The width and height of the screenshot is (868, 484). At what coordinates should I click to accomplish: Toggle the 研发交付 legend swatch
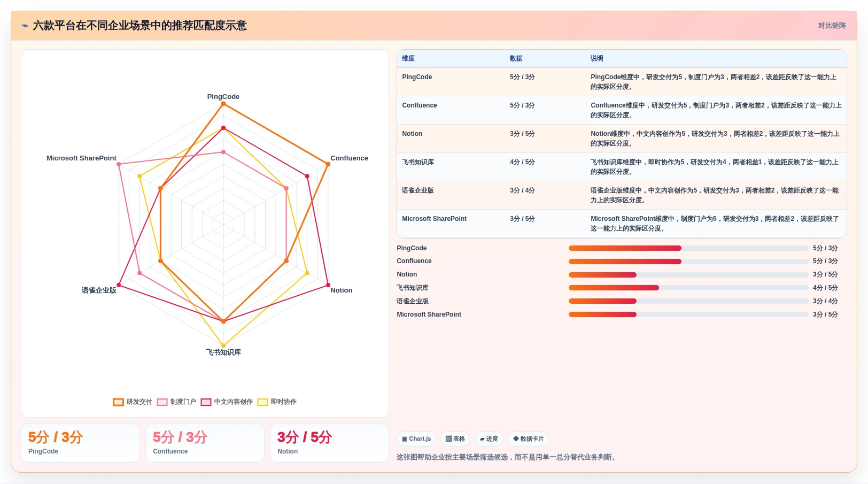pos(118,402)
